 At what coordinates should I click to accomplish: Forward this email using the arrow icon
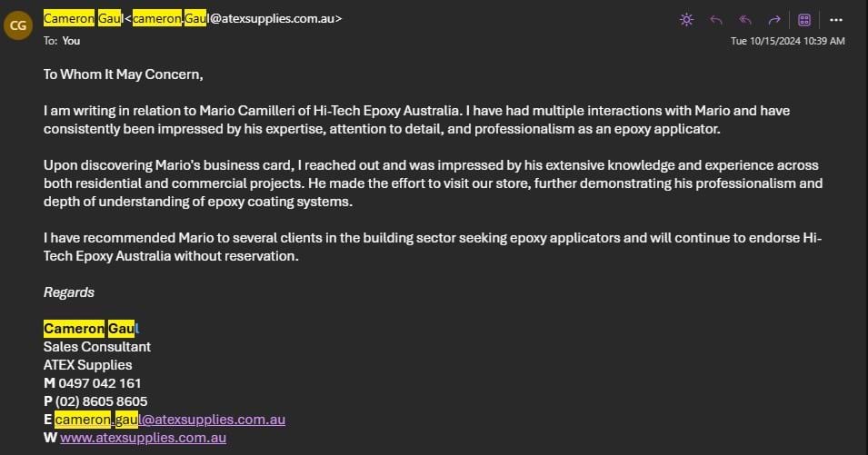(774, 19)
